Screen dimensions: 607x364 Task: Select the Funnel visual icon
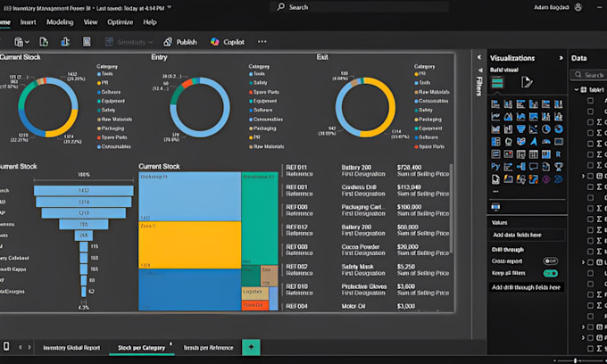pyautogui.click(x=520, y=129)
